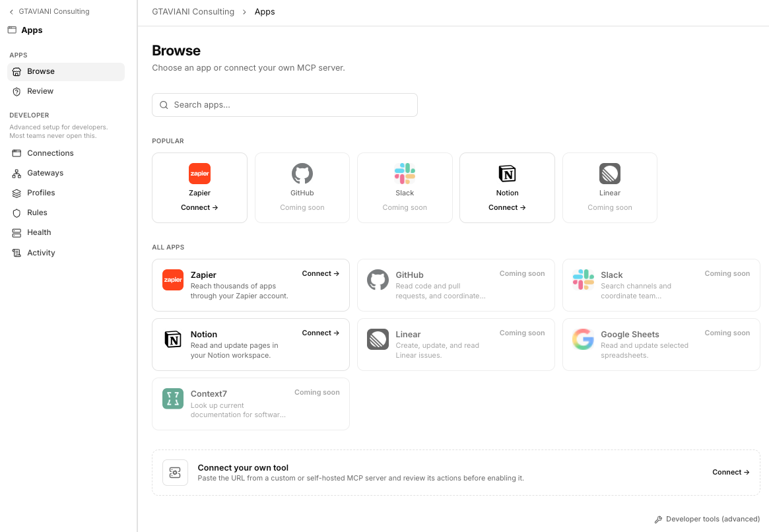Click the Review shield icon in sidebar
The image size is (769, 532).
click(17, 92)
